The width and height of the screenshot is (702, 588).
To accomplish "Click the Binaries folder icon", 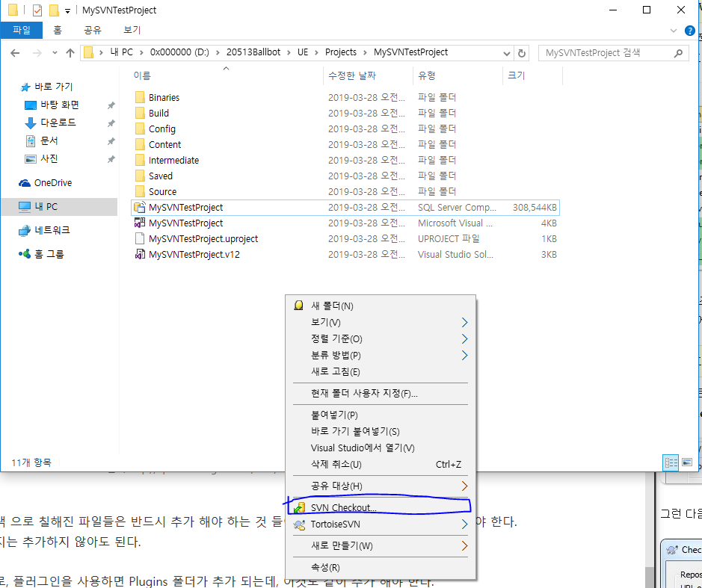I will (140, 98).
